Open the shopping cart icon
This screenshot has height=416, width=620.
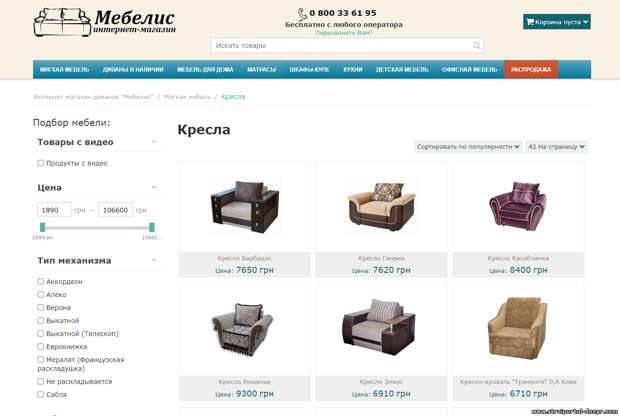[530, 22]
